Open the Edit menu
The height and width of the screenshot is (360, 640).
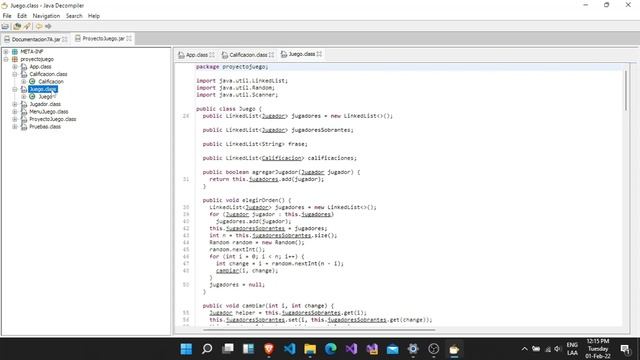click(22, 16)
